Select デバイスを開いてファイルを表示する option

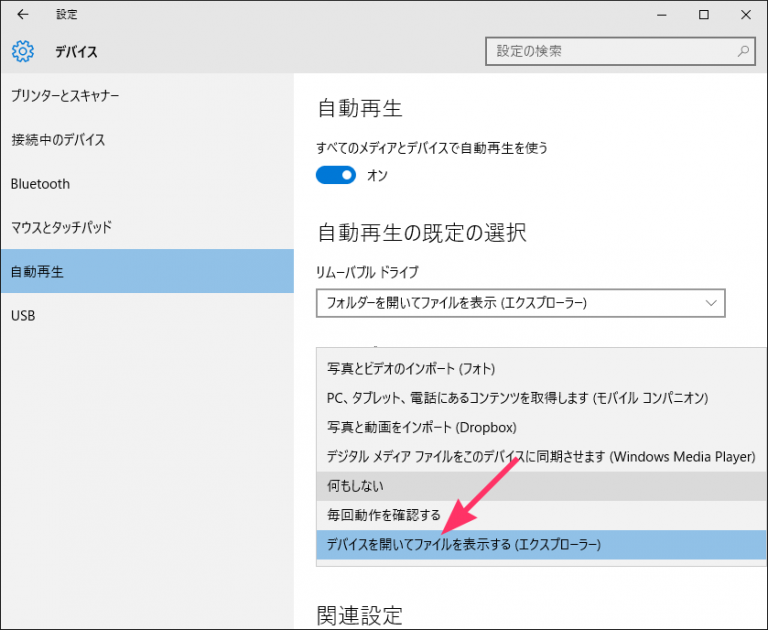pyautogui.click(x=464, y=545)
